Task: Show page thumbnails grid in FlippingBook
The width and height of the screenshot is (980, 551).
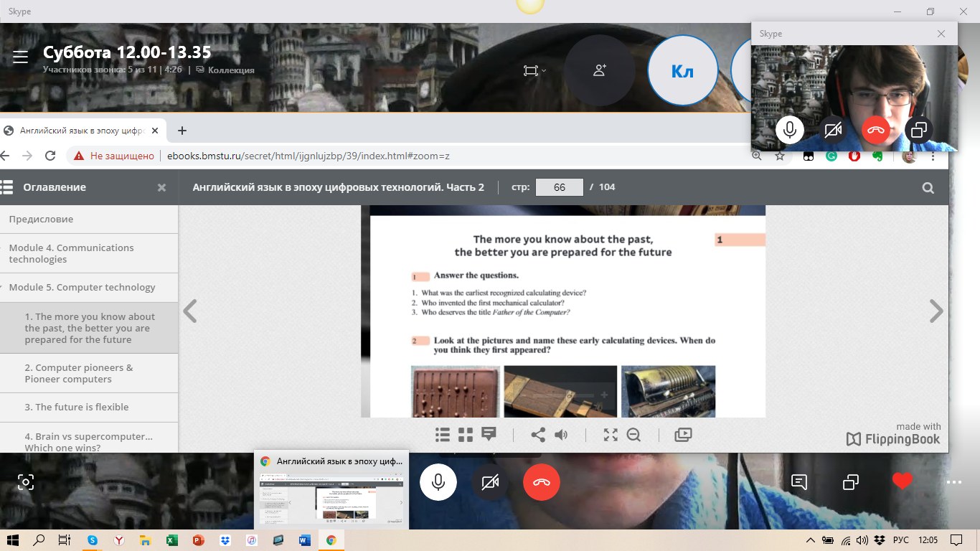Action: tap(466, 435)
